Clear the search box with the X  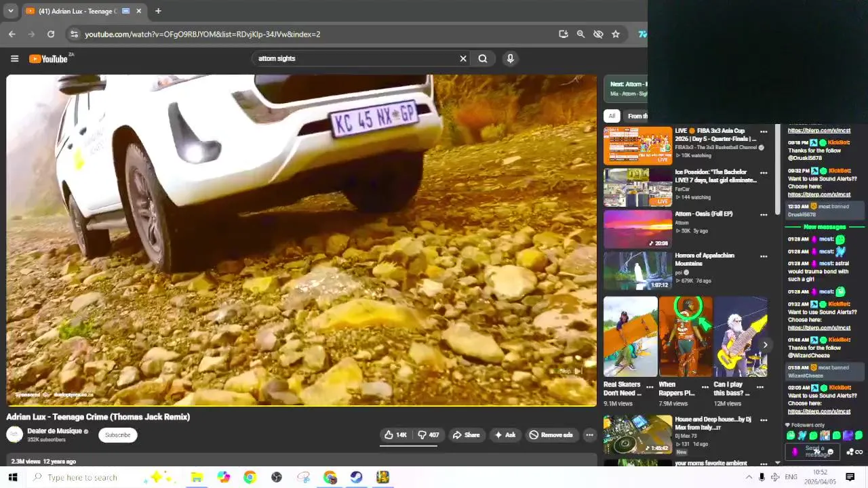click(463, 58)
